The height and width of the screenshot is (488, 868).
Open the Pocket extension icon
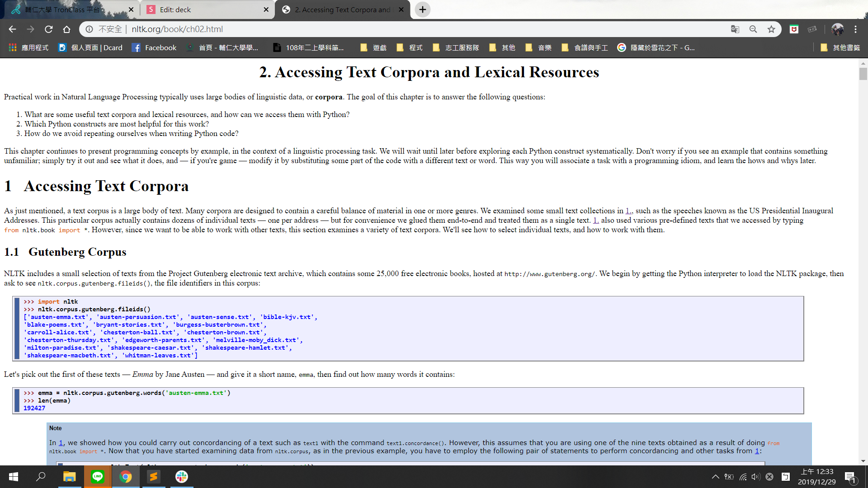[x=794, y=29]
